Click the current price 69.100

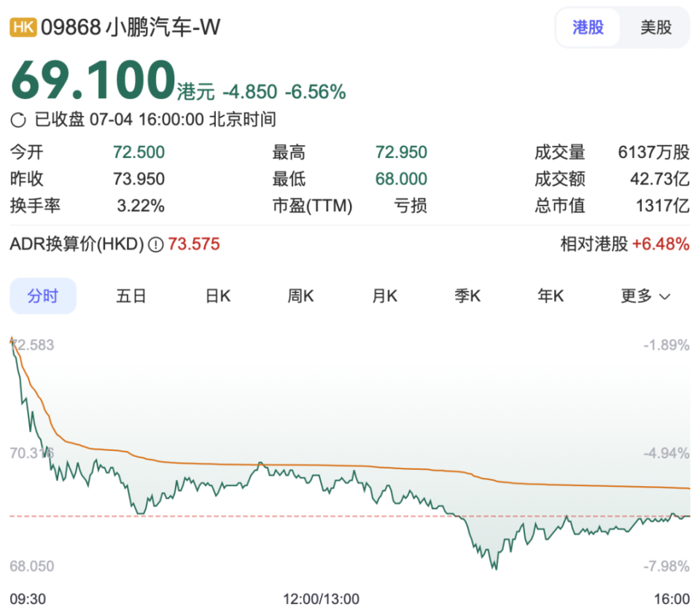[x=93, y=80]
